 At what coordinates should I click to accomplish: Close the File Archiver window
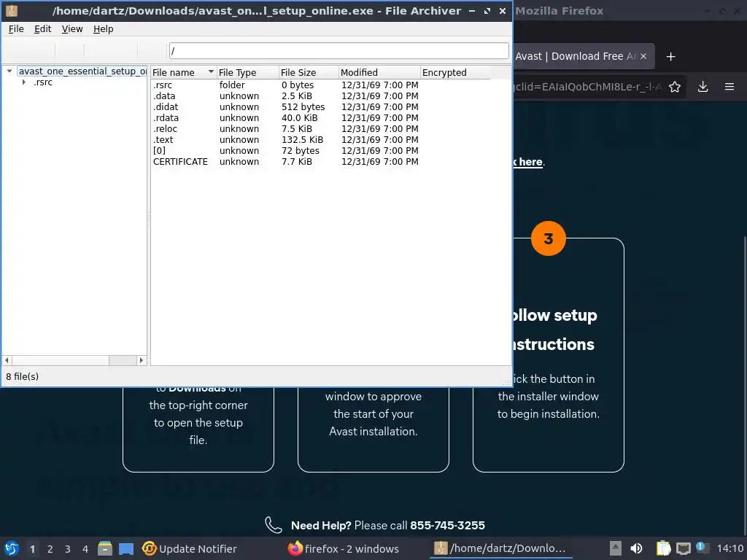pos(503,11)
